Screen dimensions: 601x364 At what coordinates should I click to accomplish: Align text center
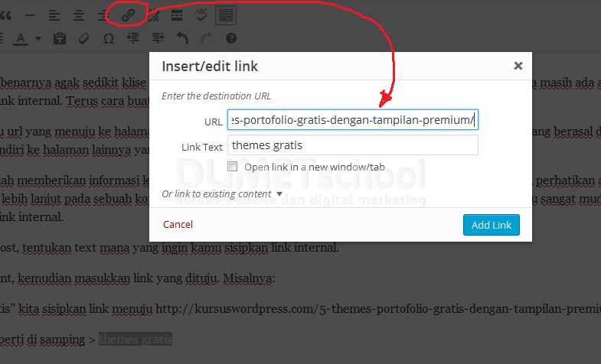[x=79, y=15]
